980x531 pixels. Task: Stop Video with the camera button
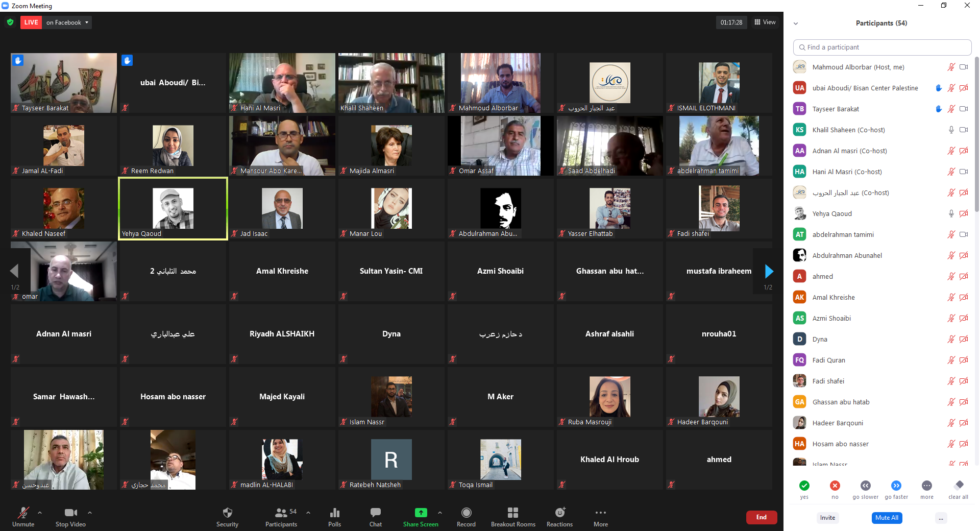coord(70,513)
